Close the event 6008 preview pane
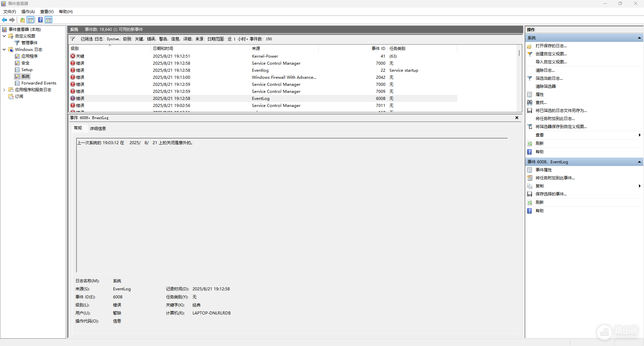 click(517, 118)
